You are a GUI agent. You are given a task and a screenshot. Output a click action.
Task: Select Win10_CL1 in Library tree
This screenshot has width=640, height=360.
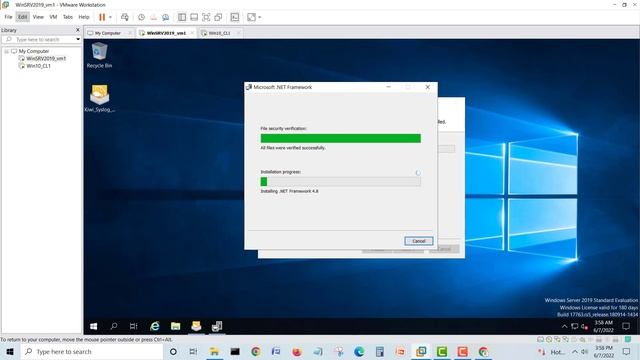click(x=38, y=66)
